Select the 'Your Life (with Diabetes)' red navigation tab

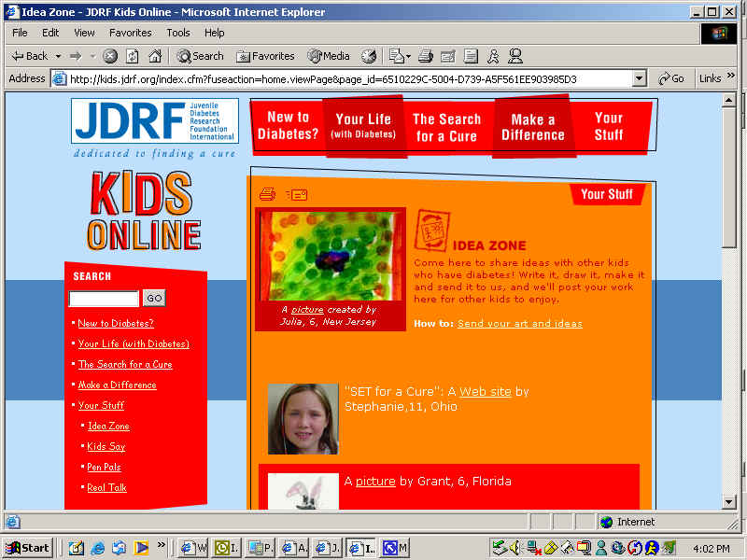[x=363, y=126]
